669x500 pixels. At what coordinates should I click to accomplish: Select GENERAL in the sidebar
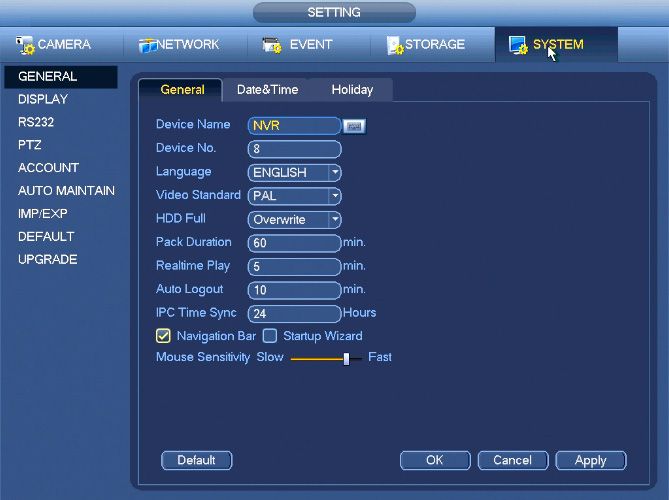point(61,77)
